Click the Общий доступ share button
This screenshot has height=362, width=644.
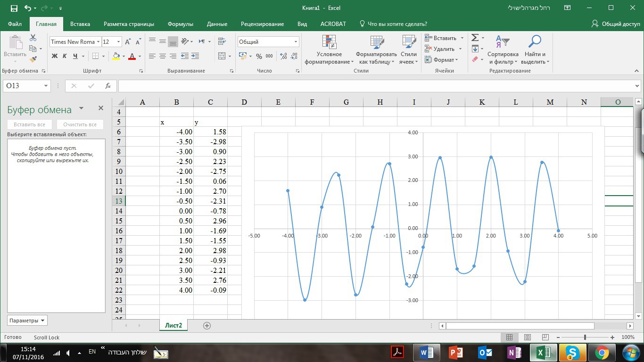click(616, 24)
